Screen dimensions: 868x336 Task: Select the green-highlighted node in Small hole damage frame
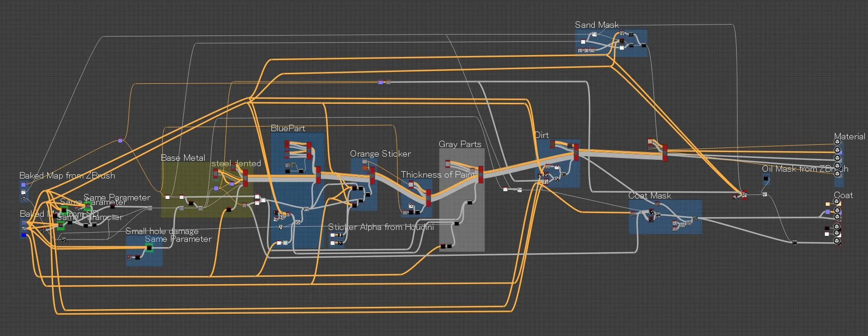(149, 248)
